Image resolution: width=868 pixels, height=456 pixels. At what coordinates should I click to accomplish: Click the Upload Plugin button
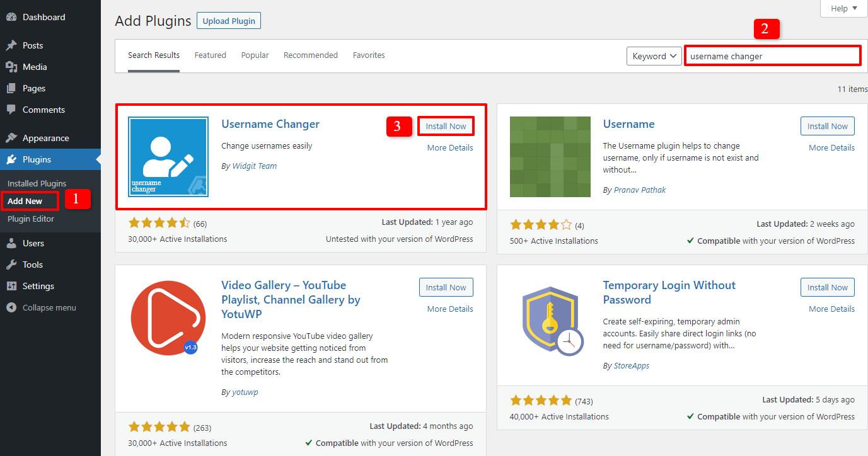click(x=229, y=21)
